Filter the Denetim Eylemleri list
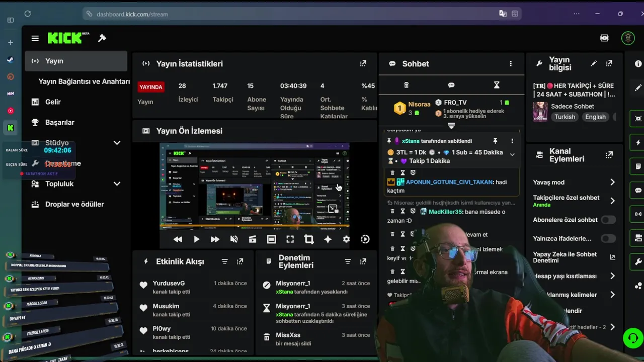Screen dimensions: 644x362 (348, 261)
